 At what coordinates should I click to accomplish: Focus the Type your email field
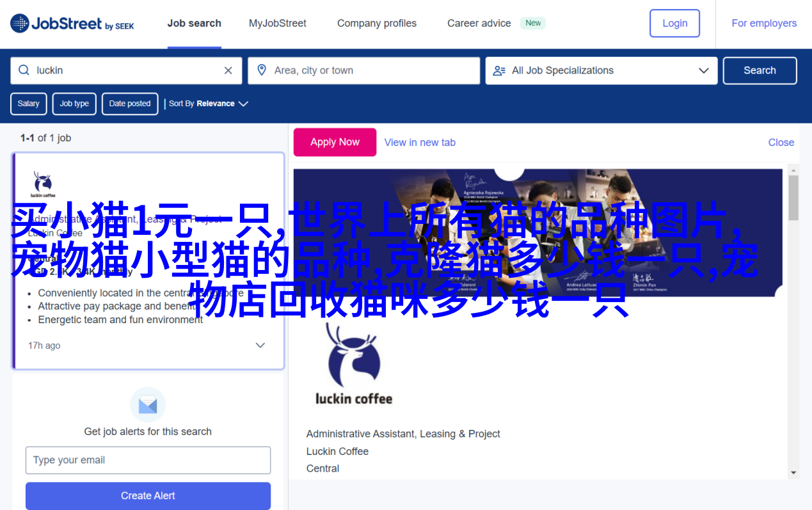tap(148, 460)
